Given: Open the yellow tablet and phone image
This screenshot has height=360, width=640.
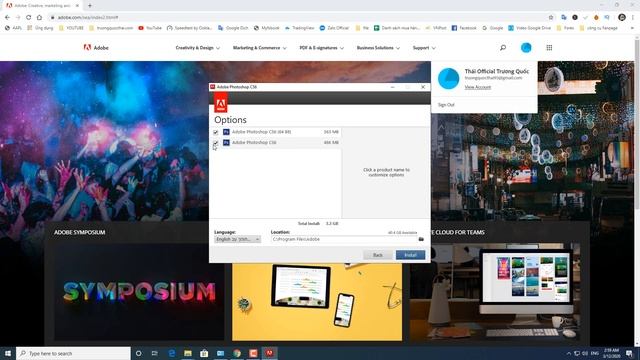Looking at the screenshot, I should click(x=317, y=302).
